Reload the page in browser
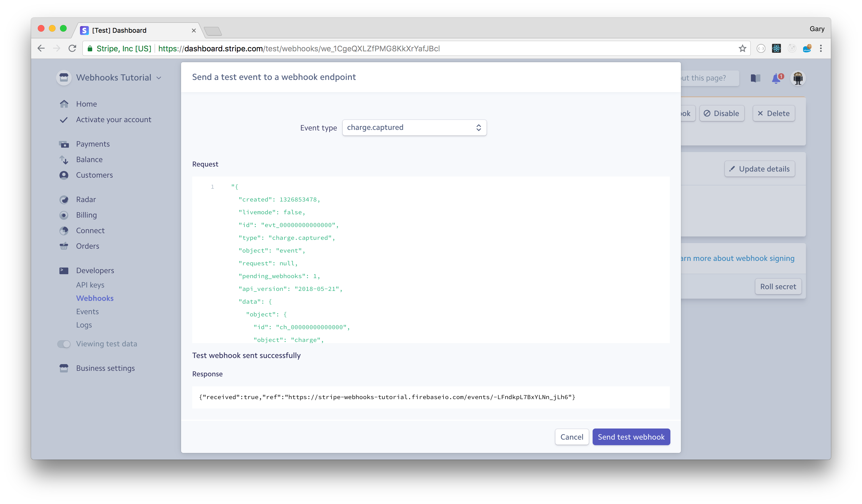This screenshot has width=862, height=504. point(72,49)
